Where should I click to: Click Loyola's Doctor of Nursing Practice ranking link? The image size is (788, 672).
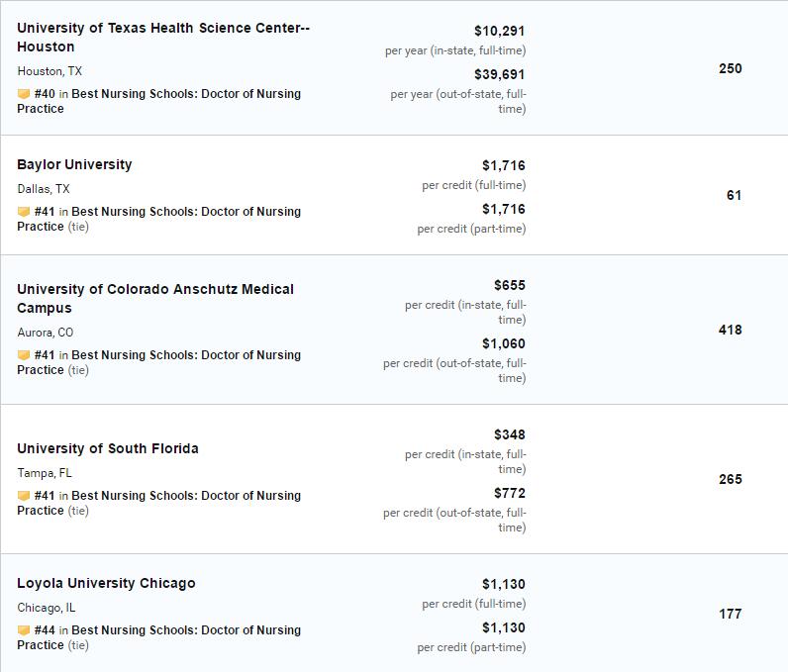click(158, 637)
